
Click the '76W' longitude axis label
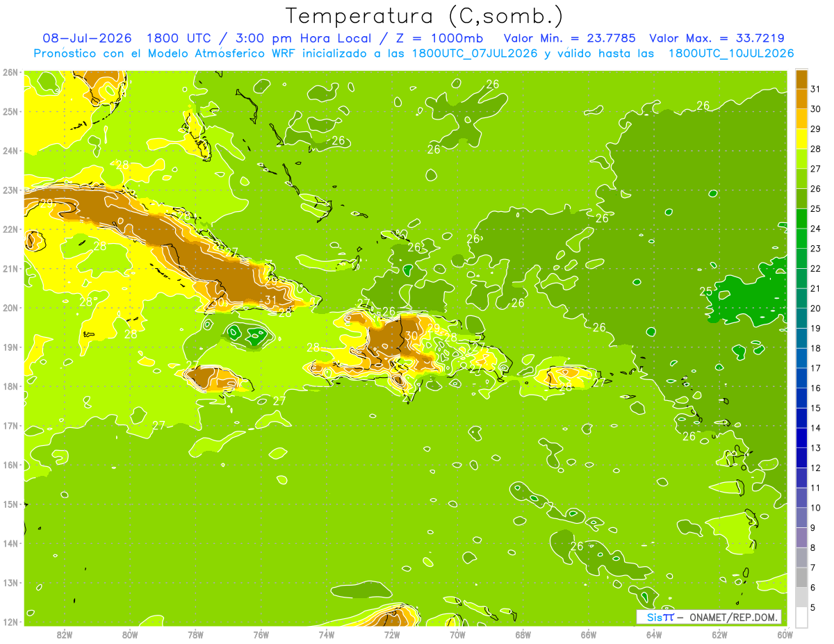(261, 634)
